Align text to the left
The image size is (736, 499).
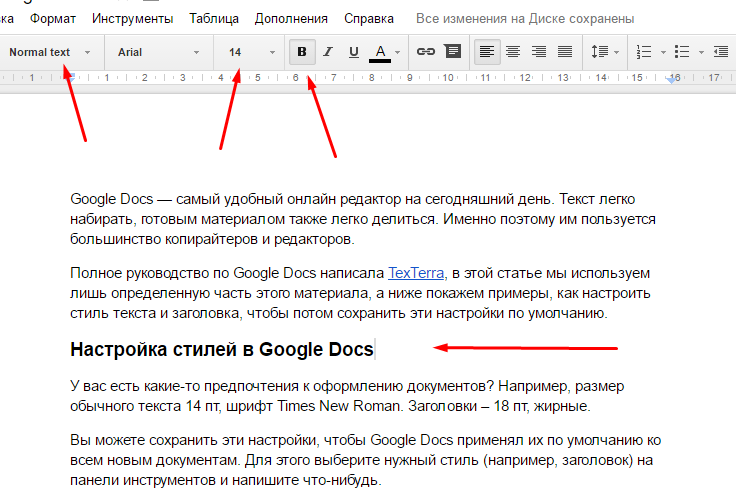point(487,52)
